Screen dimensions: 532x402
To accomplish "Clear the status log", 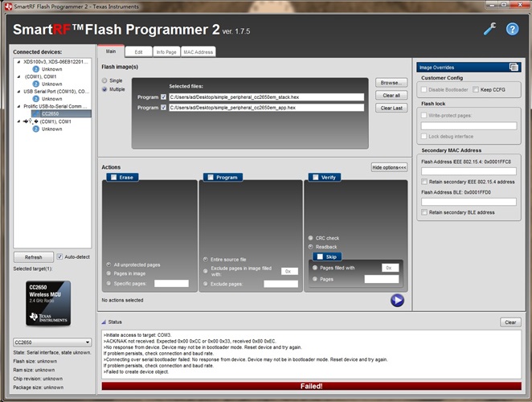I will pyautogui.click(x=510, y=322).
